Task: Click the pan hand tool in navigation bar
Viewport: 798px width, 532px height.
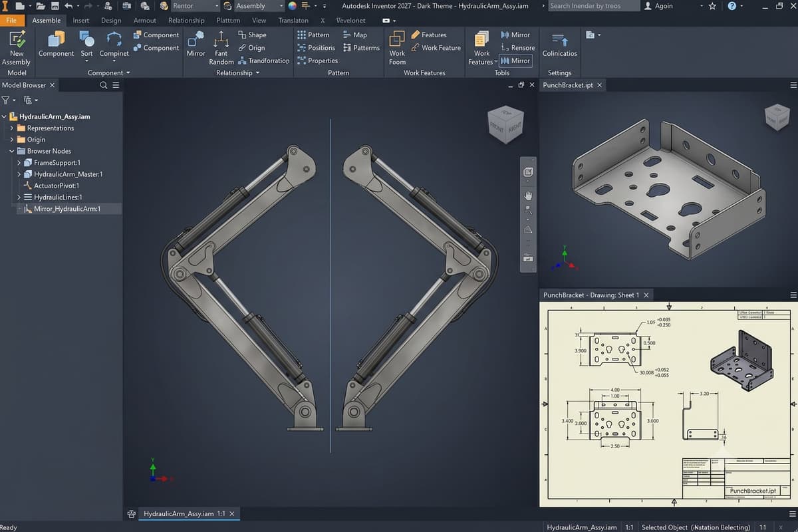Action: (x=528, y=195)
